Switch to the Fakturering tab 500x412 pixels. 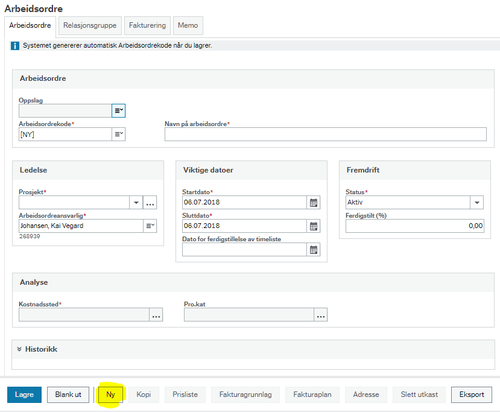(x=147, y=25)
